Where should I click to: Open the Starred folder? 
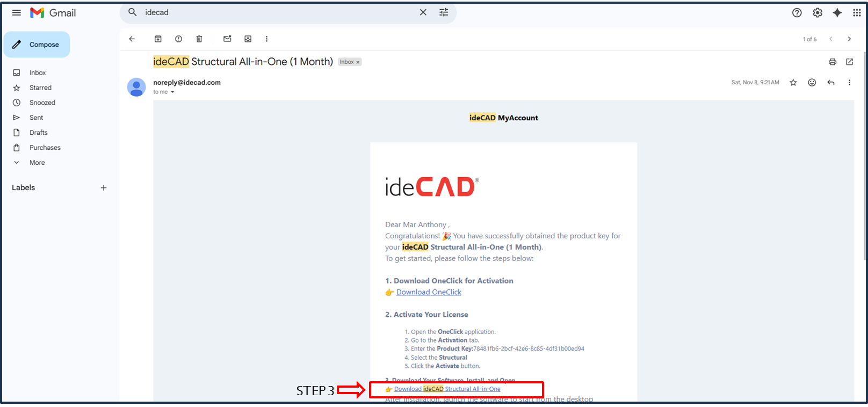pos(40,88)
